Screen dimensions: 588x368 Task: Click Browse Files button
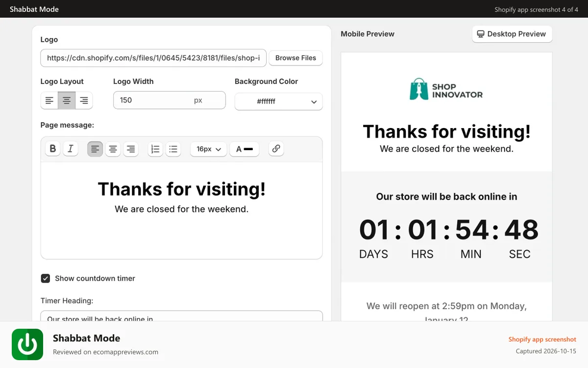click(x=295, y=58)
